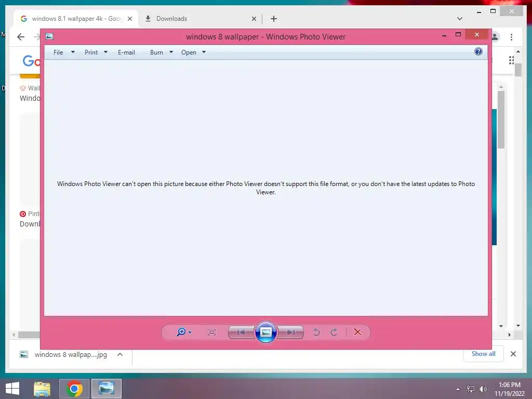The image size is (532, 399).
Task: Rotate picture clockwise
Action: pyautogui.click(x=334, y=332)
